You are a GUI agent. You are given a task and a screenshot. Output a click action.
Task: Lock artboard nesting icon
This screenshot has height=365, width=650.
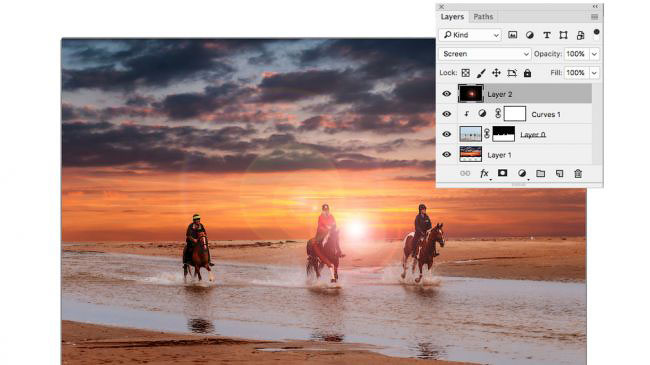[512, 73]
